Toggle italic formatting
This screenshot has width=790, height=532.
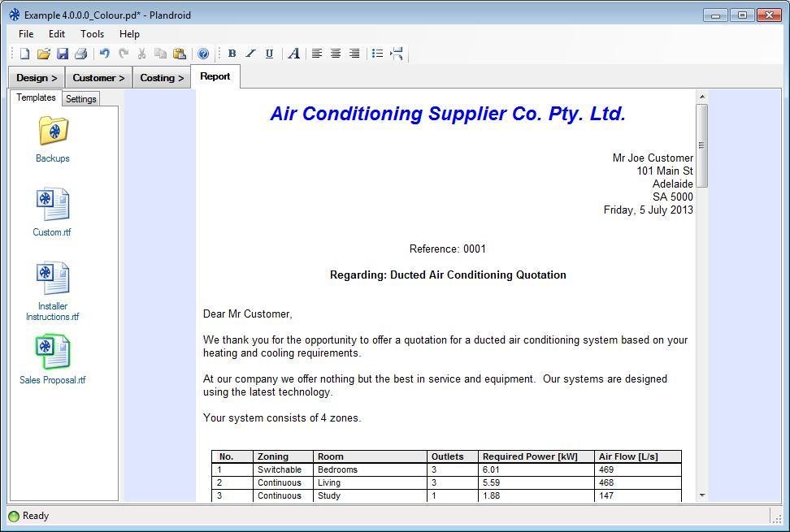pyautogui.click(x=250, y=54)
